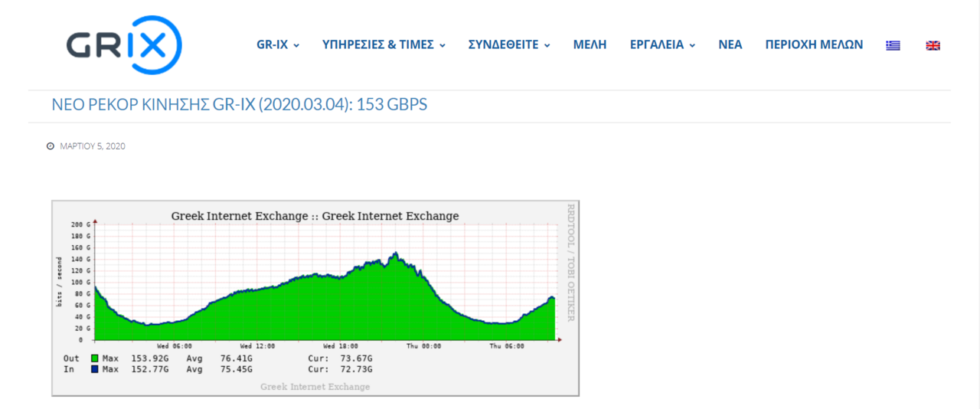Click the graph title Greek Internet Exchange
The image size is (980, 409).
pos(315,216)
